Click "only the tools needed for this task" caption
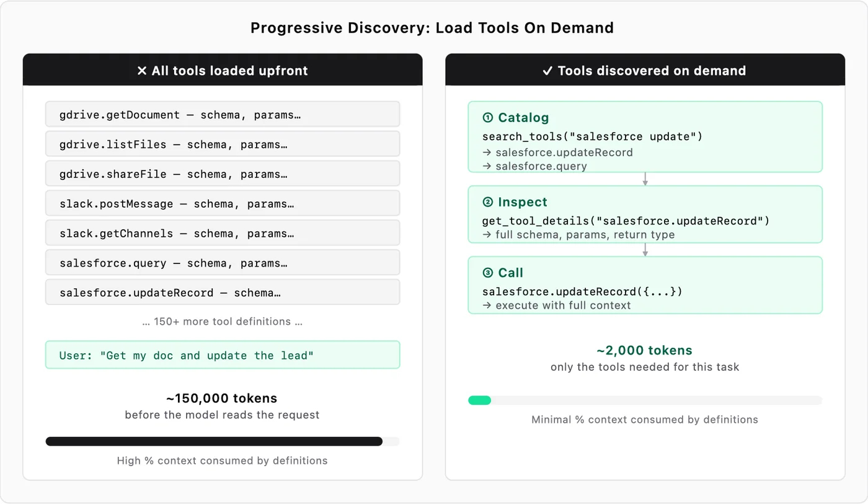Screen dimensions: 868x504 (x=645, y=367)
